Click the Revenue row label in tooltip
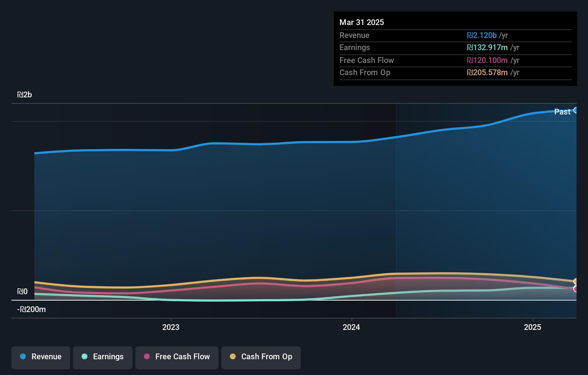The width and height of the screenshot is (588, 375). pyautogui.click(x=355, y=35)
